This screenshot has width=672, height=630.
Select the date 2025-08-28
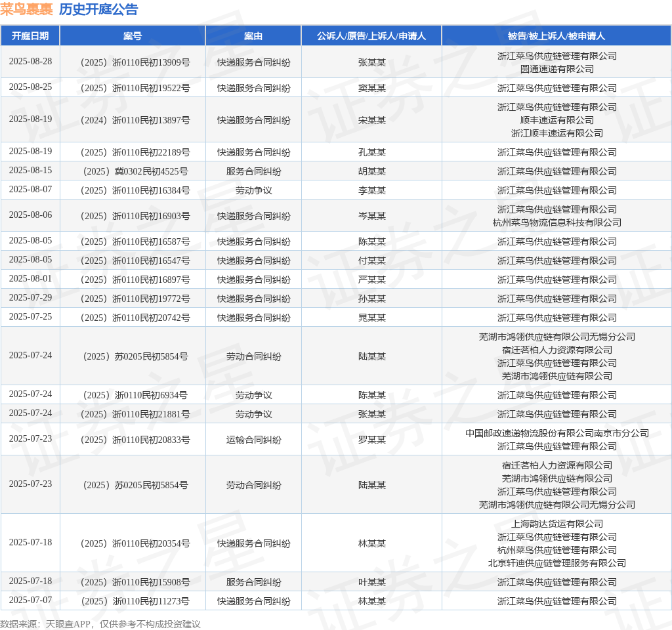(30, 61)
